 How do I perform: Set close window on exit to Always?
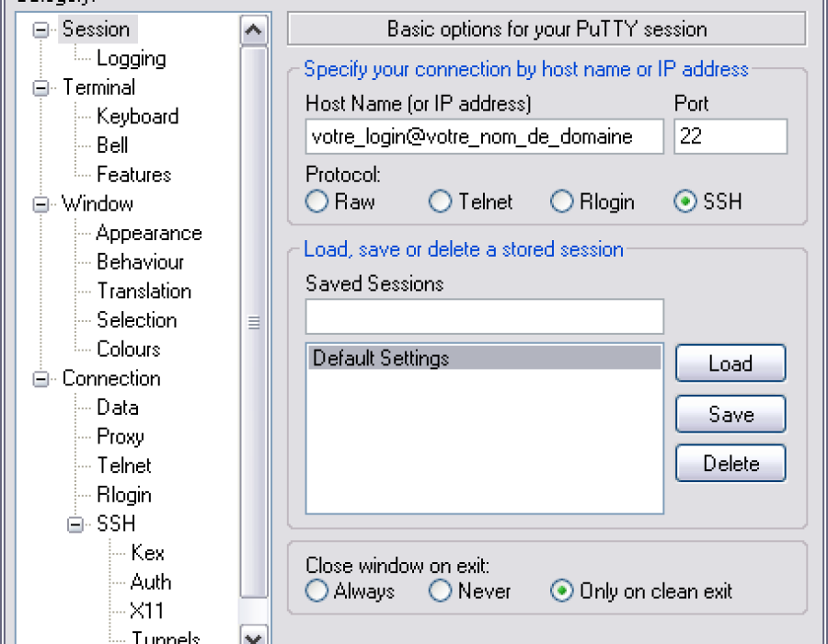click(x=316, y=592)
